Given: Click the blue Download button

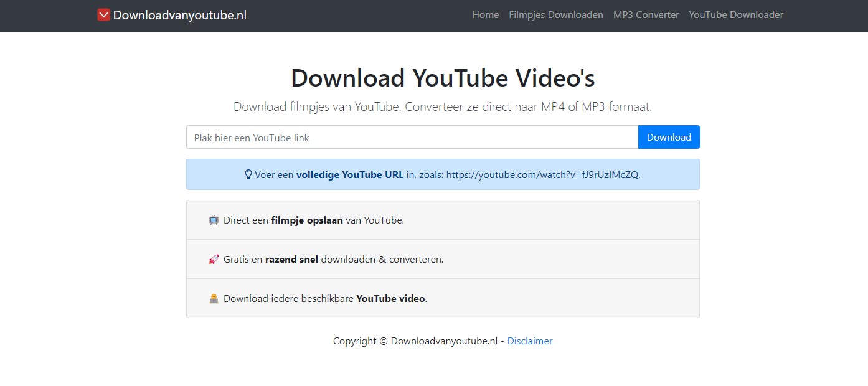Looking at the screenshot, I should [x=669, y=137].
